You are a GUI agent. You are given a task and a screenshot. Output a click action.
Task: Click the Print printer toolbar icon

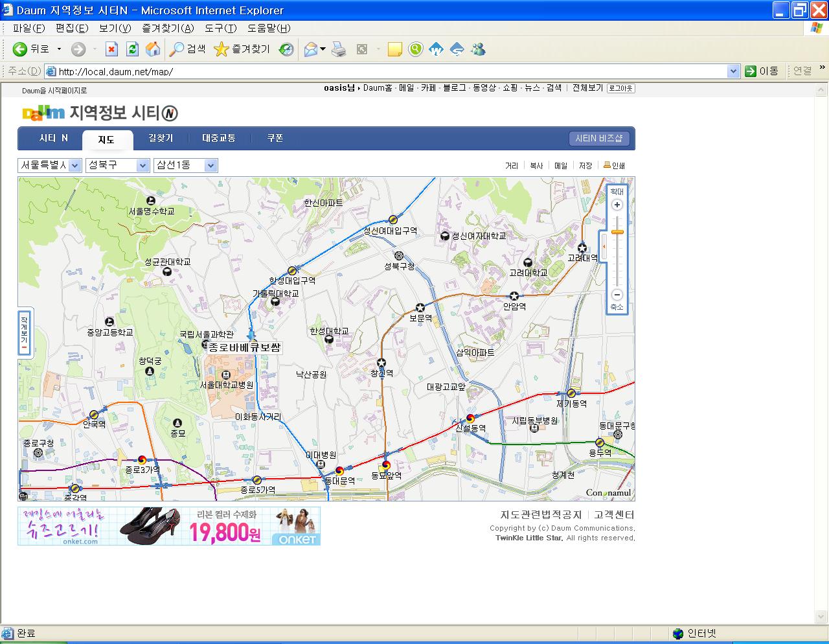[339, 49]
